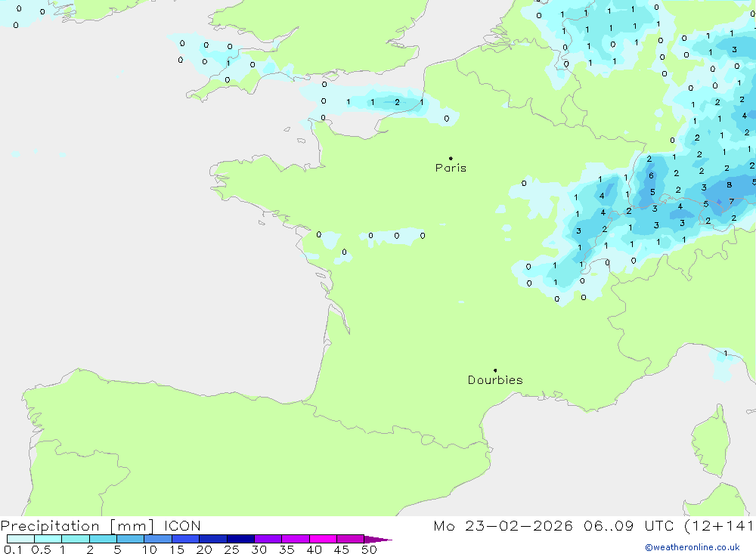Image resolution: width=756 pixels, height=554 pixels.
Task: Pick the legend color between 15 and 20
Action: coord(185,540)
